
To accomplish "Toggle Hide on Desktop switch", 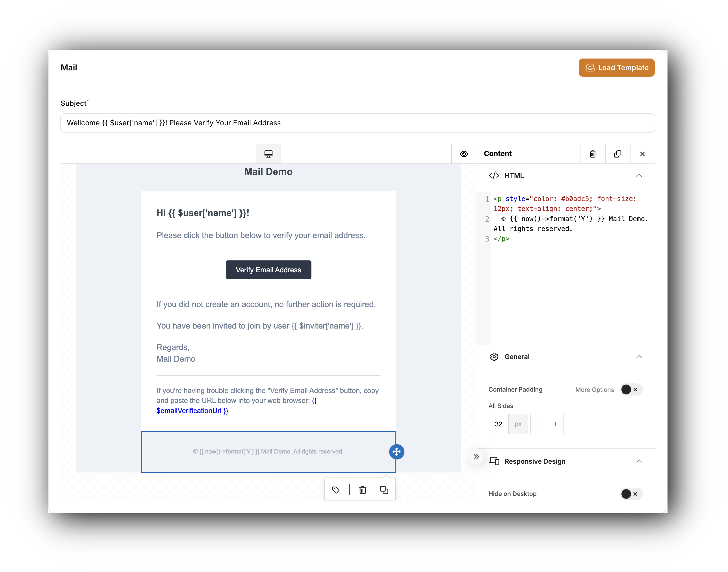I will pyautogui.click(x=631, y=493).
